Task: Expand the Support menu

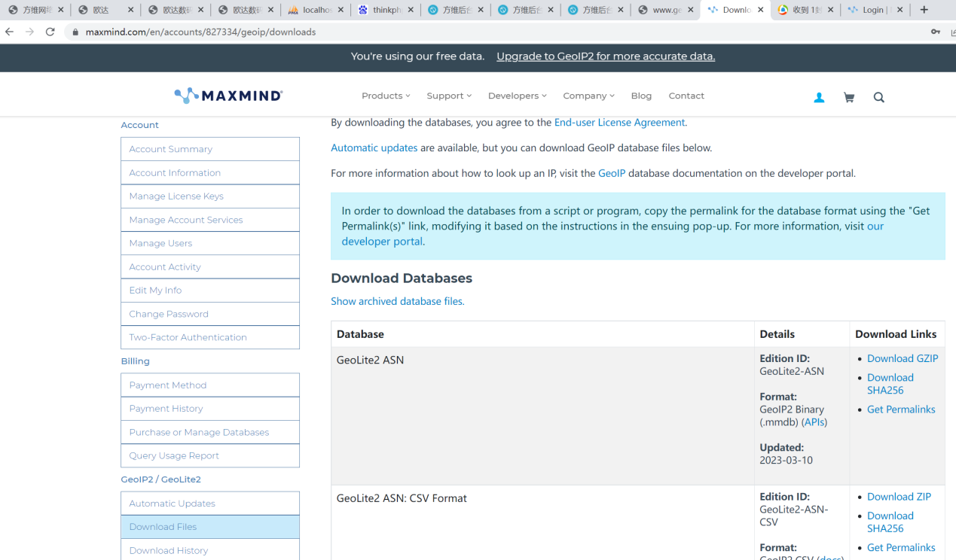Action: coord(449,96)
